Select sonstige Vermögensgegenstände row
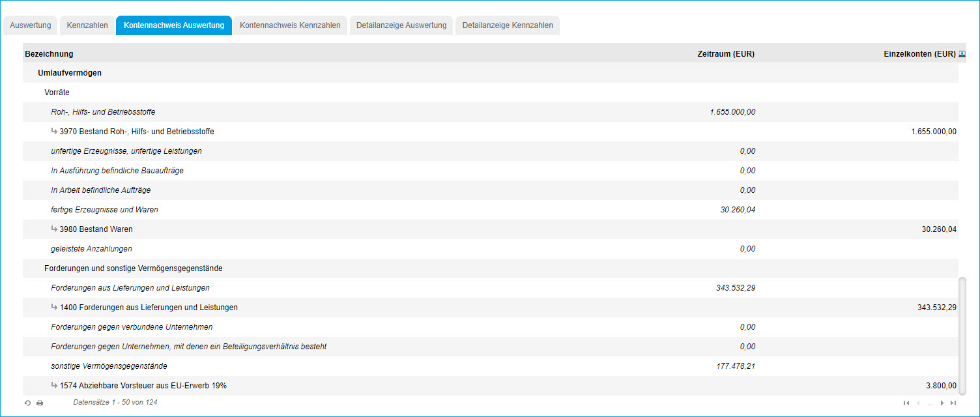 (x=491, y=366)
